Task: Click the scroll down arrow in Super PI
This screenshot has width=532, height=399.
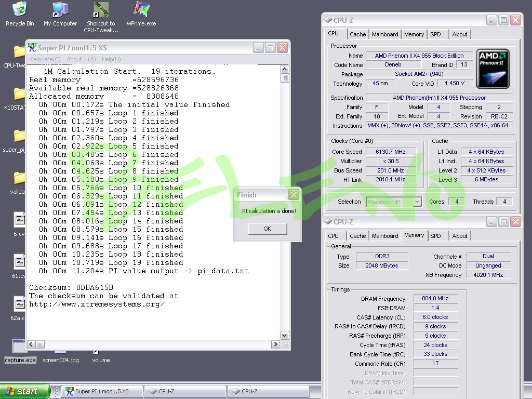Action: click(x=285, y=335)
